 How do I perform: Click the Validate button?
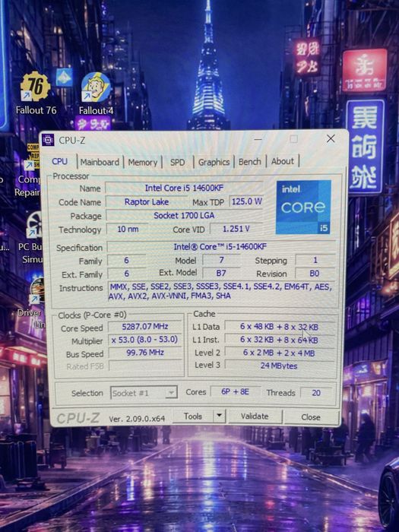(x=255, y=416)
